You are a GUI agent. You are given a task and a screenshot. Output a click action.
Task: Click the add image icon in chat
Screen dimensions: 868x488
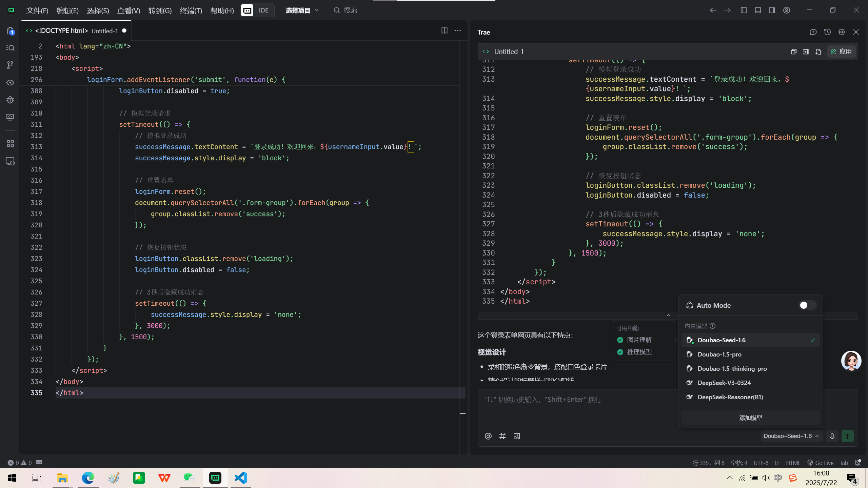point(517,436)
